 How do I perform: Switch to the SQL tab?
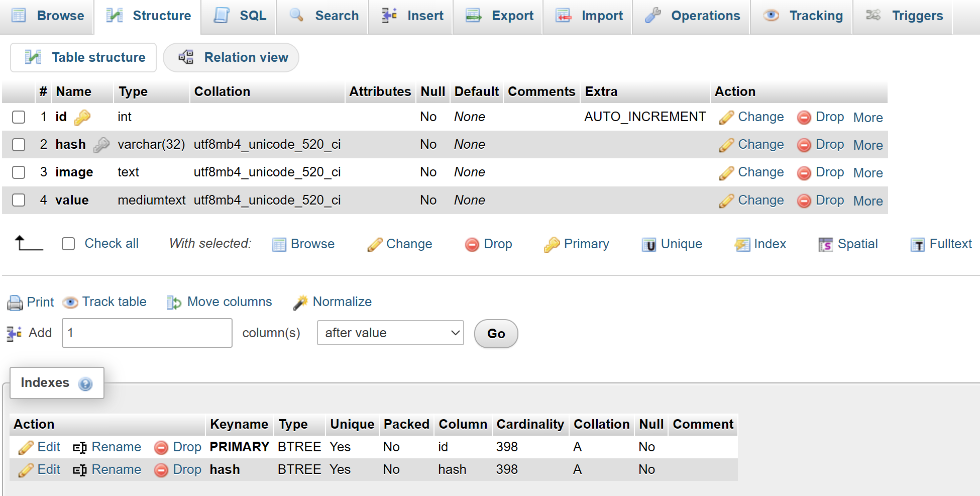(239, 16)
